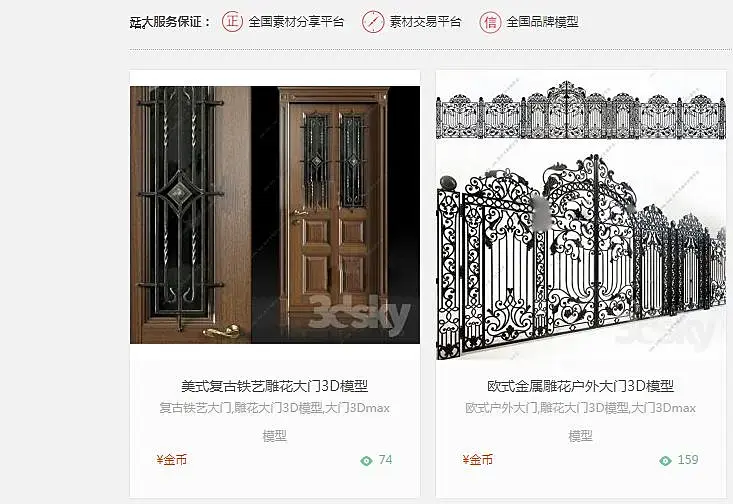733x504 pixels.
Task: Open the wooden iron-art door thumbnail
Action: tap(275, 215)
